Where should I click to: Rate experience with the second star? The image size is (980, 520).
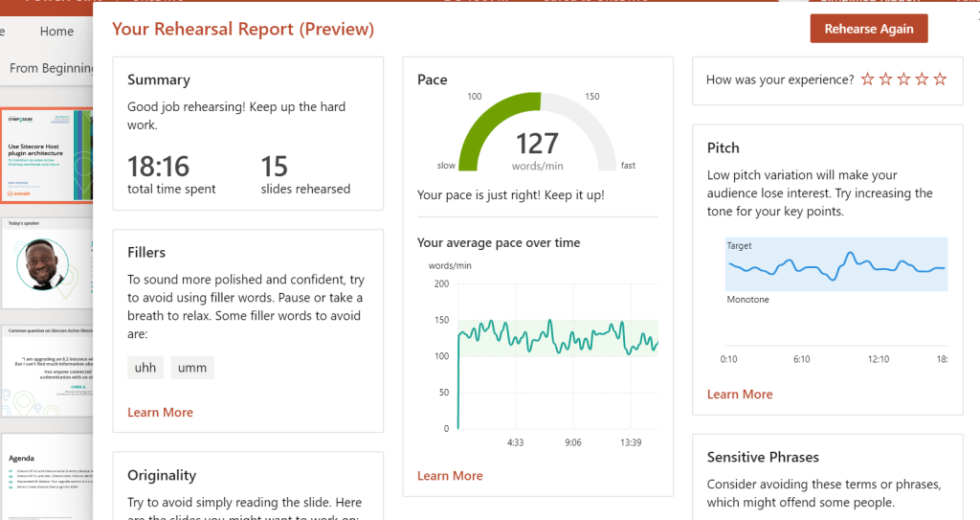click(885, 79)
